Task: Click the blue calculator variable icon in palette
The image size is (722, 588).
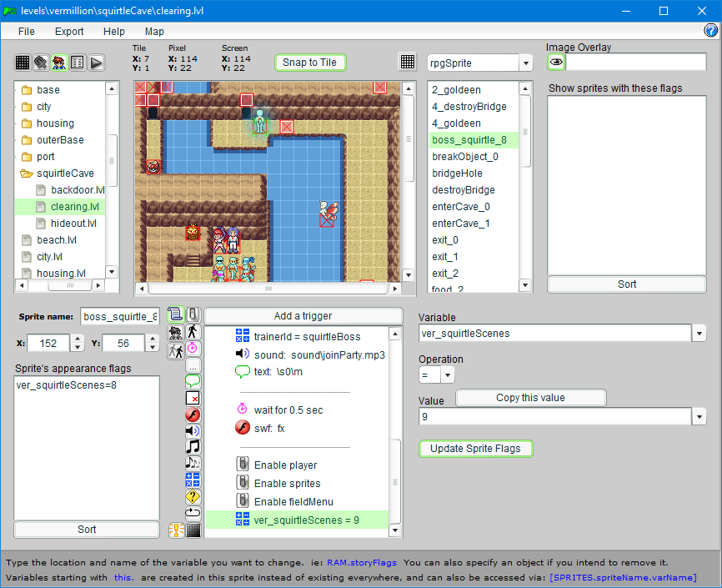Action: pyautogui.click(x=193, y=480)
